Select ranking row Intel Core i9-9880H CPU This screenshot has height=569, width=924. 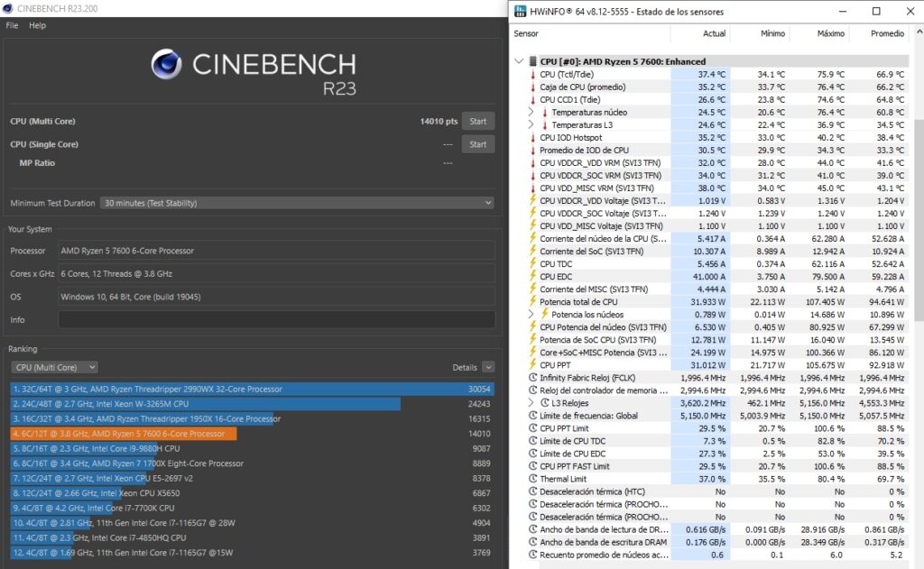[253, 449]
